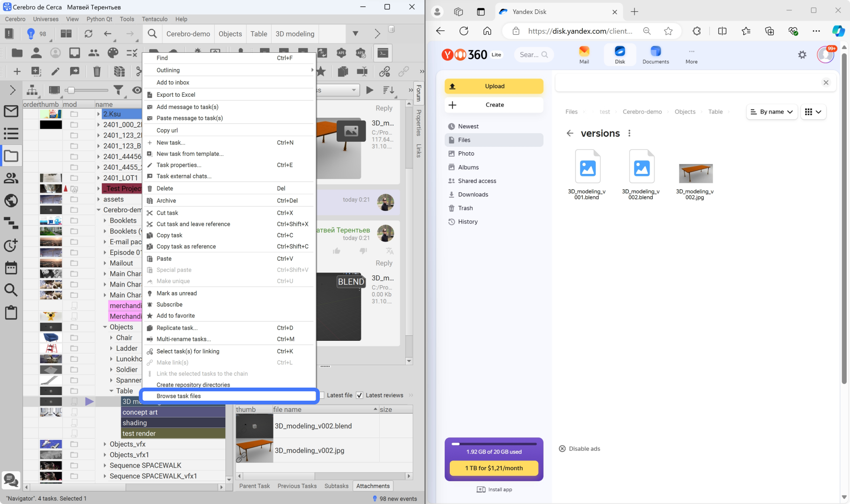Click the trash delete task toolbar icon
Image resolution: width=850 pixels, height=504 pixels.
[97, 72]
